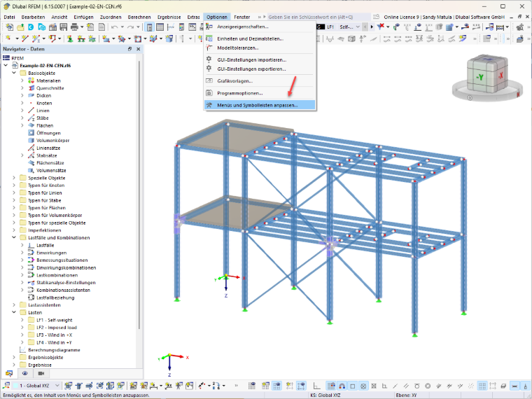Open the view cube -Y face
The width and height of the screenshot is (532, 399).
(x=479, y=78)
